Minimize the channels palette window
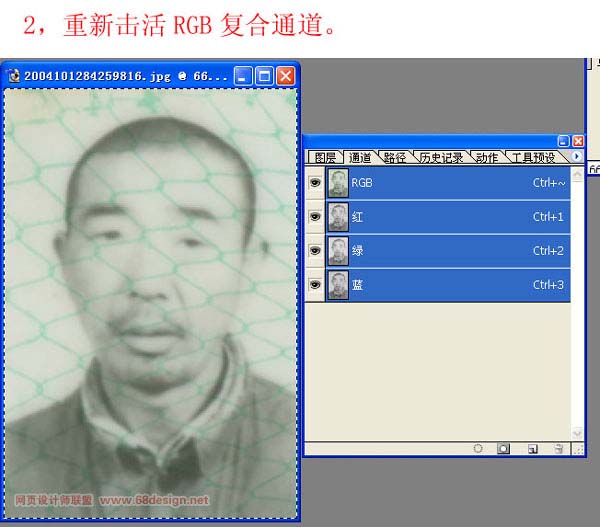The width and height of the screenshot is (600, 527). coord(563,141)
